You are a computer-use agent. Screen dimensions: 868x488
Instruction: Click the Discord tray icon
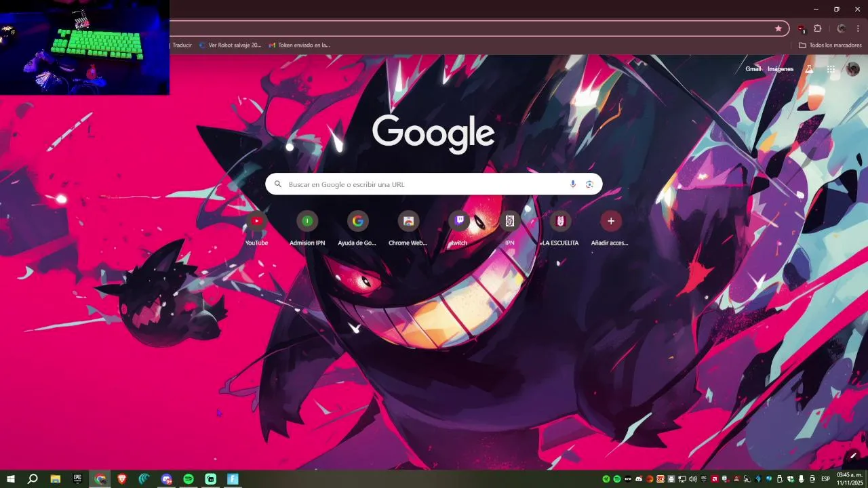pyautogui.click(x=639, y=479)
